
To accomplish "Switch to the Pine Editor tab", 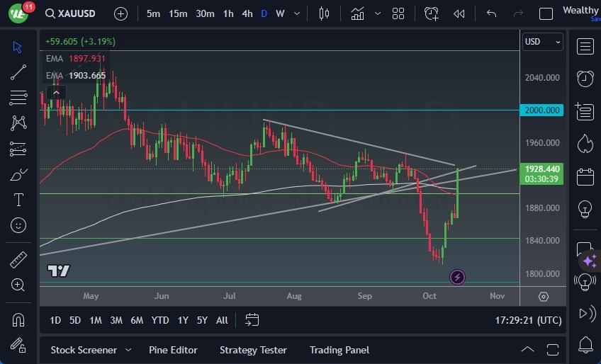I will coord(173,350).
